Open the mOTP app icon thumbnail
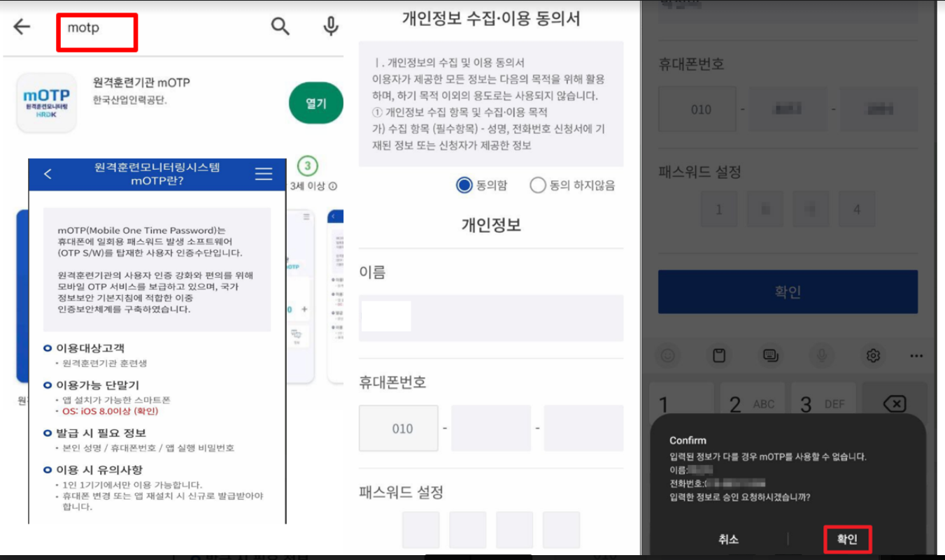 (x=46, y=103)
